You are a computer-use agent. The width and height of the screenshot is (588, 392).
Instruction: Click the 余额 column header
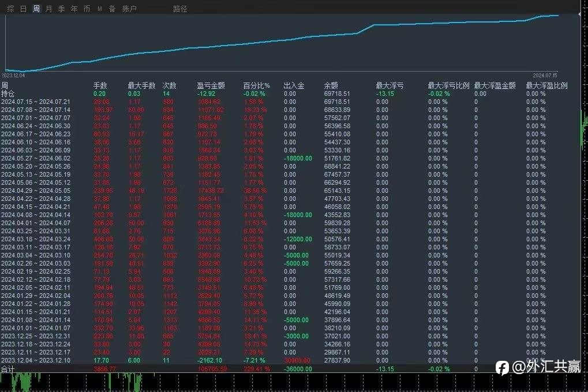tap(331, 85)
